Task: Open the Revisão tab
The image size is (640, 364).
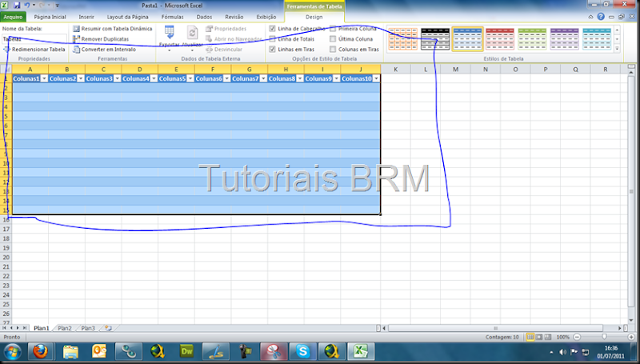Action: [234, 17]
